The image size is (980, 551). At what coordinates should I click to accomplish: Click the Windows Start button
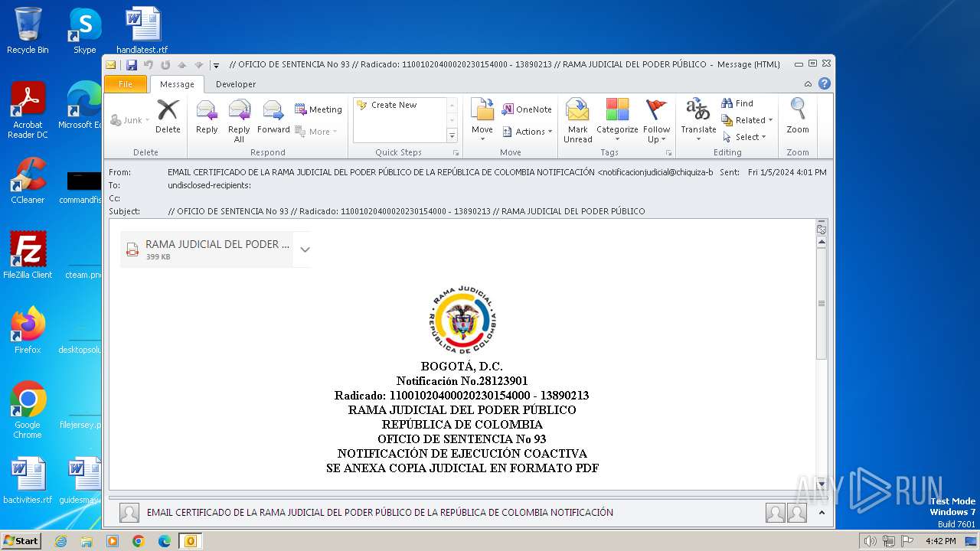21,541
